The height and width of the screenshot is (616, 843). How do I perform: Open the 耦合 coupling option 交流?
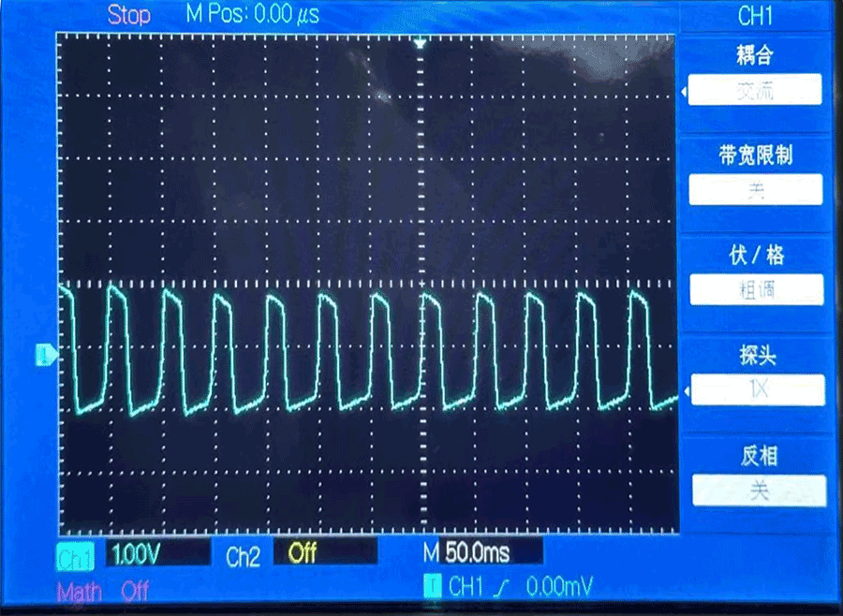point(756,90)
